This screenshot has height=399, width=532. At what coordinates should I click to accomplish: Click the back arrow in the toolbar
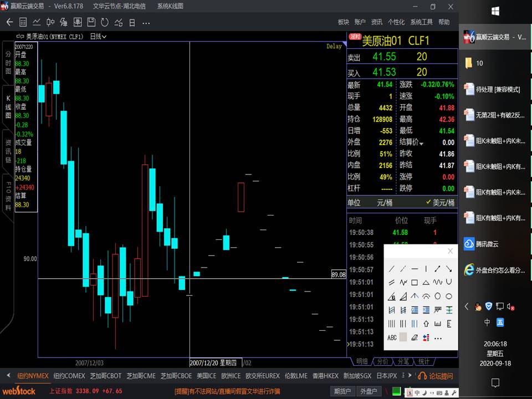9,22
